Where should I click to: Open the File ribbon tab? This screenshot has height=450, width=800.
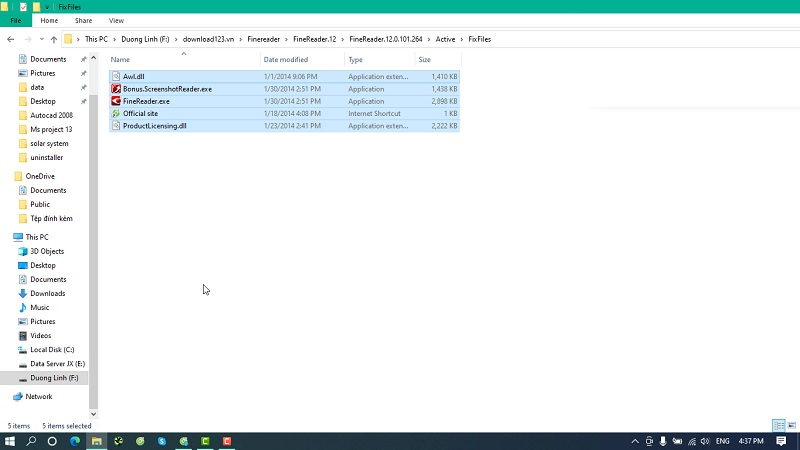coord(16,20)
